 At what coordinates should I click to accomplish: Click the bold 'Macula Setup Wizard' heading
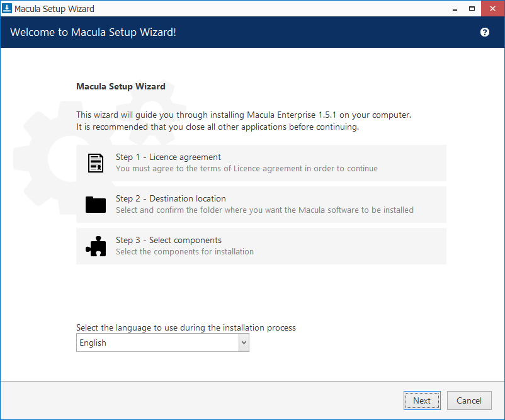[x=121, y=86]
